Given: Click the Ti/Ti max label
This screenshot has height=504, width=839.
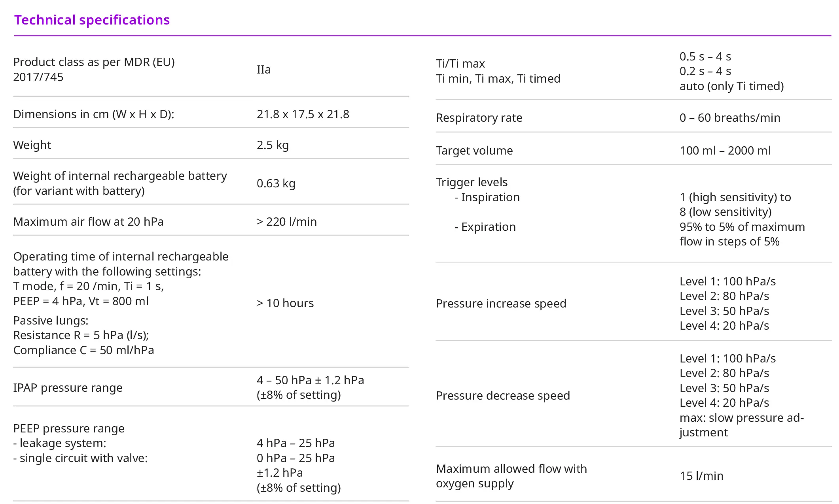Looking at the screenshot, I should click(x=460, y=64).
